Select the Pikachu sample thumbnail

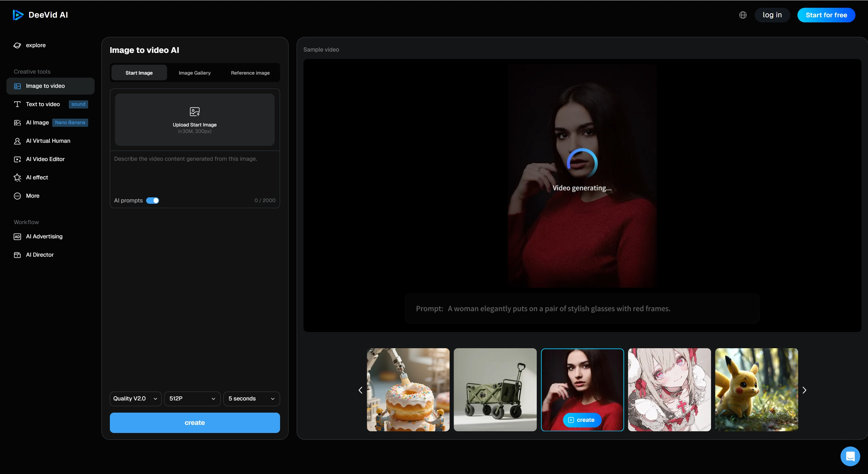tap(756, 390)
